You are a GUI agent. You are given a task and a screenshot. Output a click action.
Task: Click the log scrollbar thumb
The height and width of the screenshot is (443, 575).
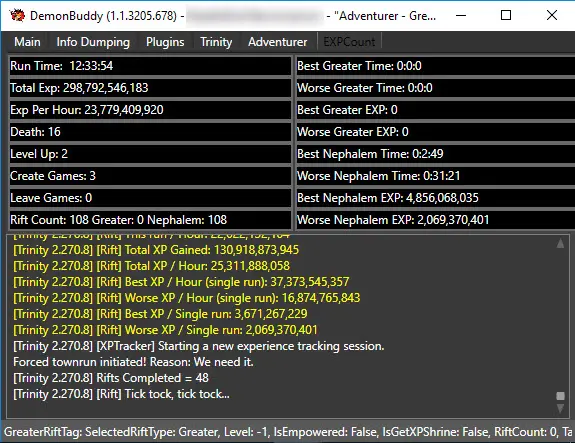click(560, 396)
